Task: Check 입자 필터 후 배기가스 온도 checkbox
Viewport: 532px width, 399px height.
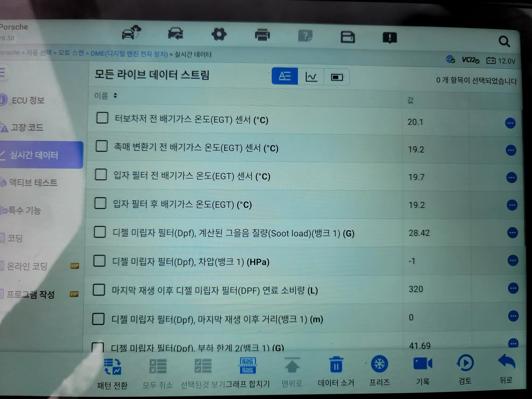Action: 101,203
